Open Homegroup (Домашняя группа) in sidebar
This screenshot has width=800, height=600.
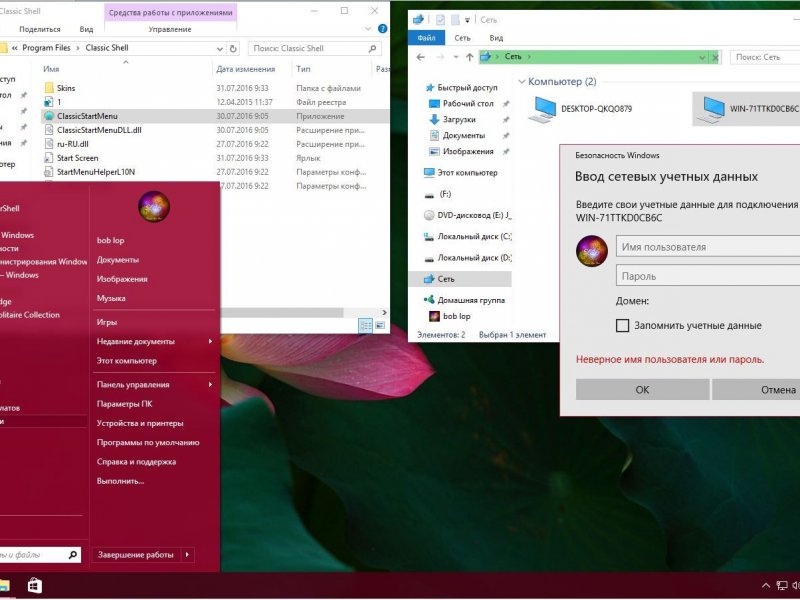[x=464, y=300]
